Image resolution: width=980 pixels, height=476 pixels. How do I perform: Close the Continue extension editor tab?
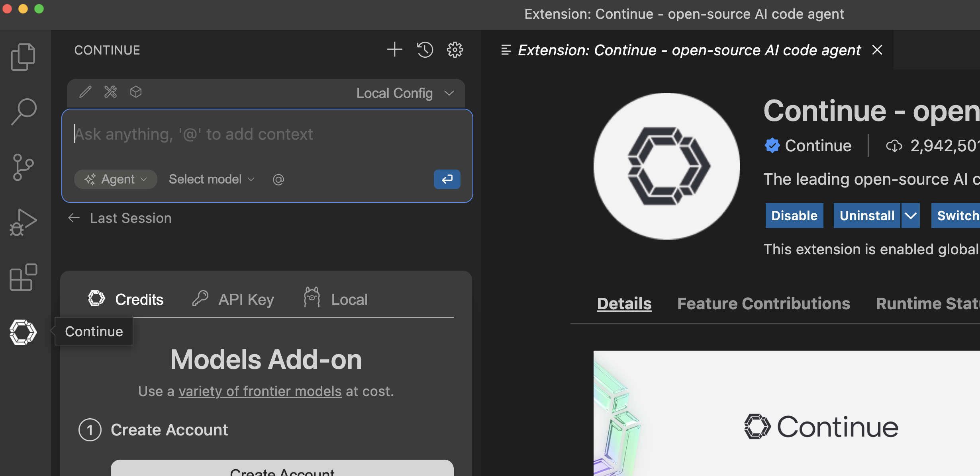coord(877,50)
